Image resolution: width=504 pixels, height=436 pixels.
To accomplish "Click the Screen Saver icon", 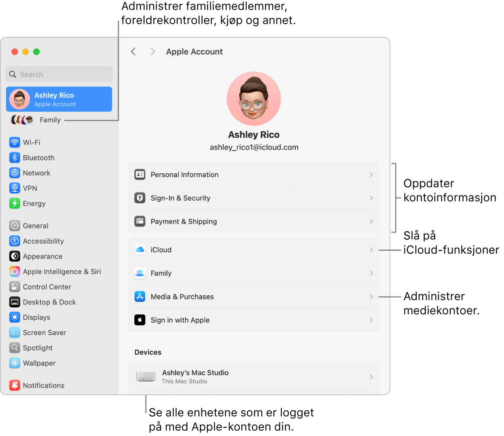I will (15, 333).
